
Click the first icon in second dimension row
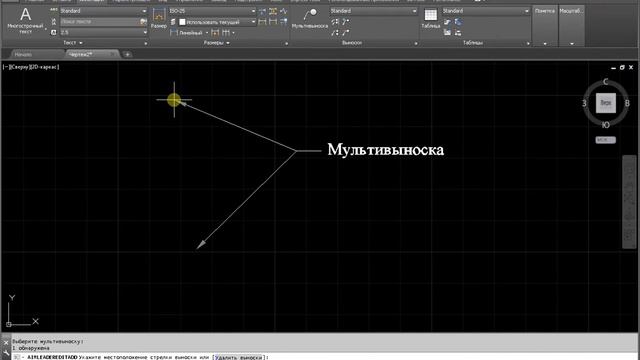click(262, 22)
